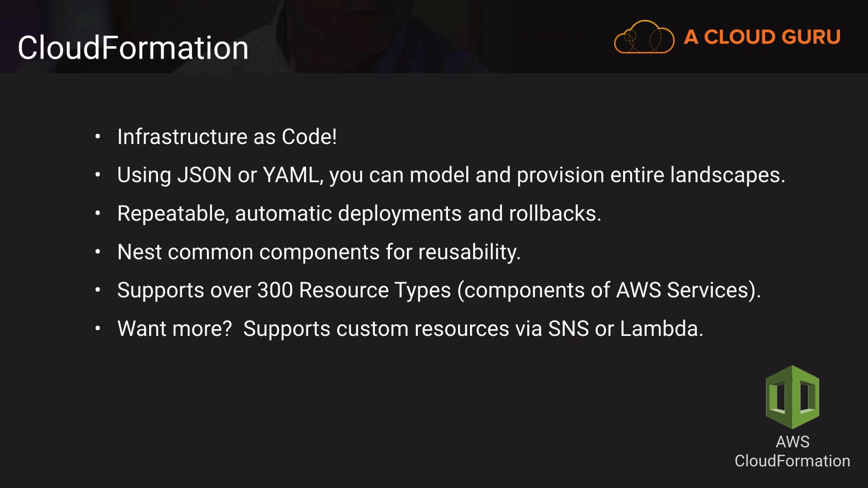Image resolution: width=868 pixels, height=488 pixels.
Task: Click the line about modeling entire landscapes
Action: (x=451, y=175)
